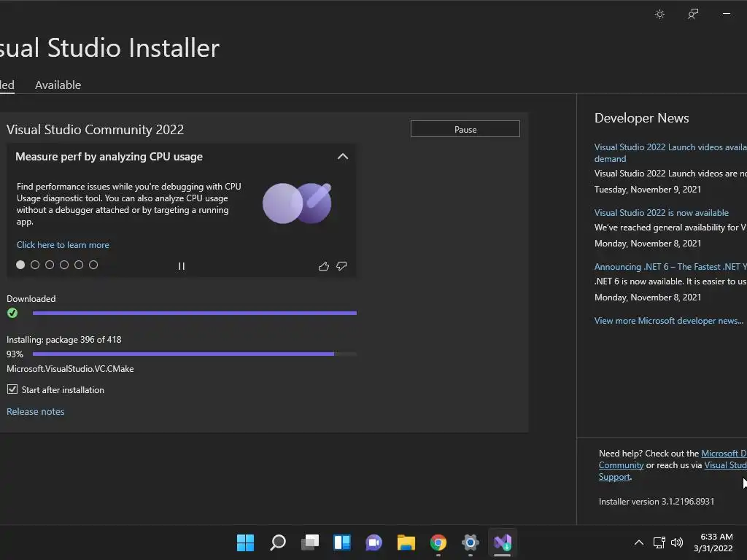Screen dimensions: 747x560
Task: Open Google Chrome from the taskbar
Action: [x=438, y=542]
